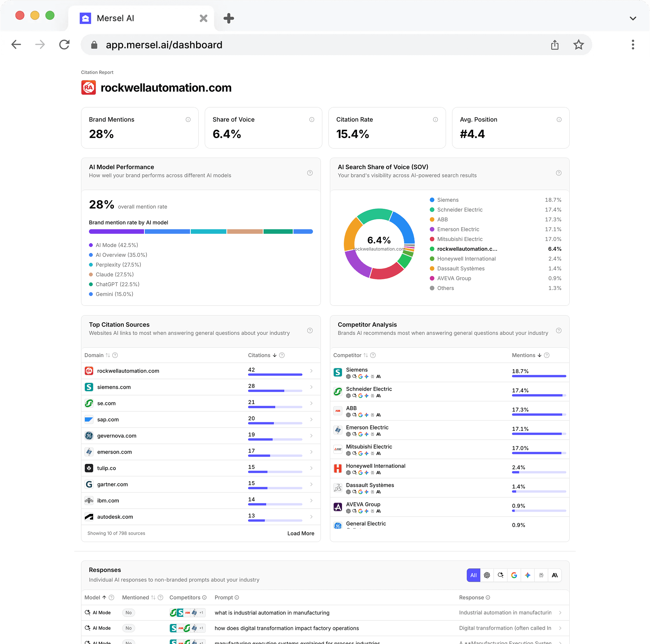This screenshot has width=650, height=644.
Task: Expand the sap.com citation row chevron
Action: click(x=311, y=420)
